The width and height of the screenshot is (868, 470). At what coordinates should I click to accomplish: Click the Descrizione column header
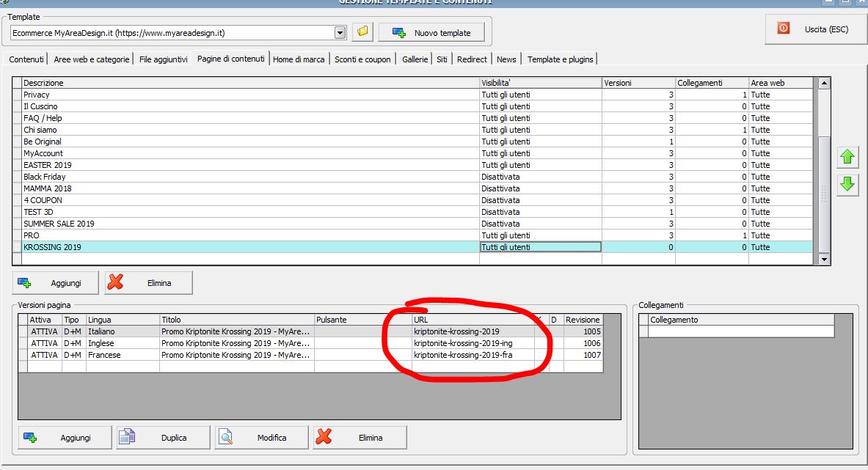(251, 83)
